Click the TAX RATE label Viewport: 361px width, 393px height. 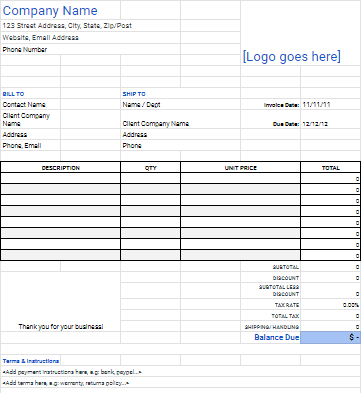(287, 305)
